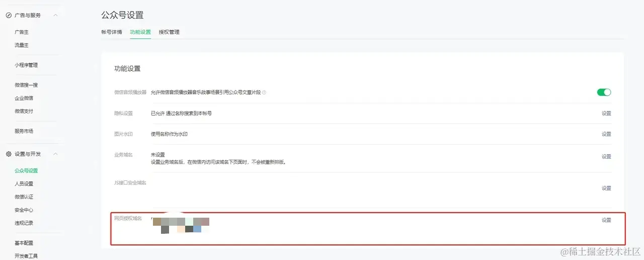Click the gear icon beside 设置与开发
644x260 pixels.
[9, 154]
